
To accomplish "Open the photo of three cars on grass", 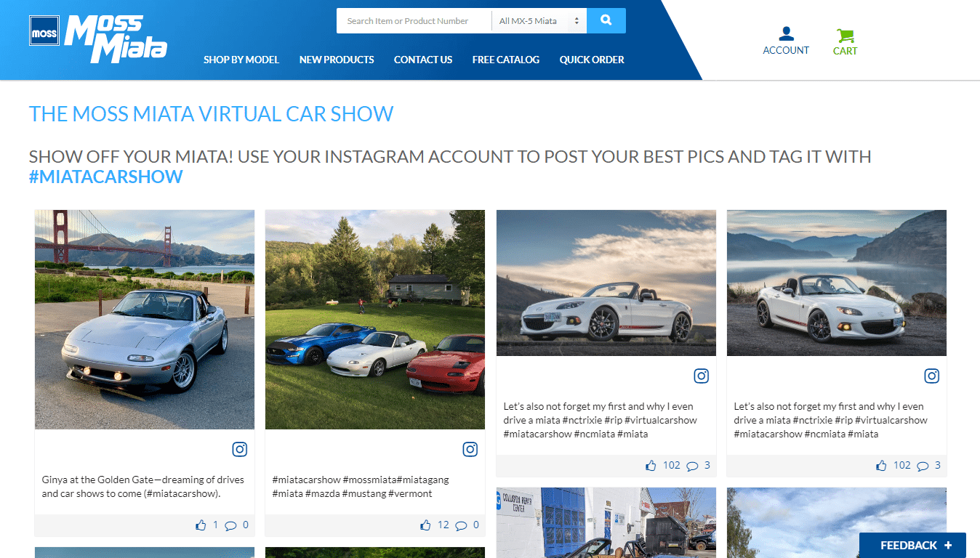I will pos(375,320).
